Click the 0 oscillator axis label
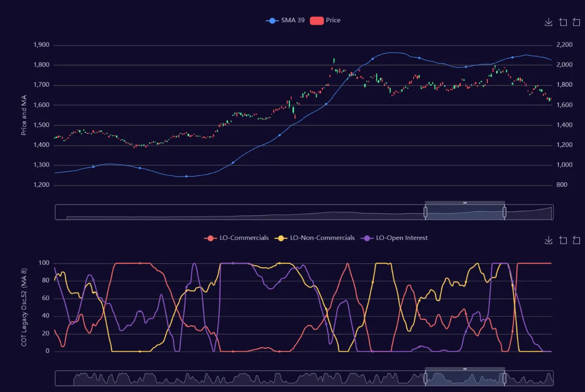Screen dimensions: 585x392 tap(47, 351)
